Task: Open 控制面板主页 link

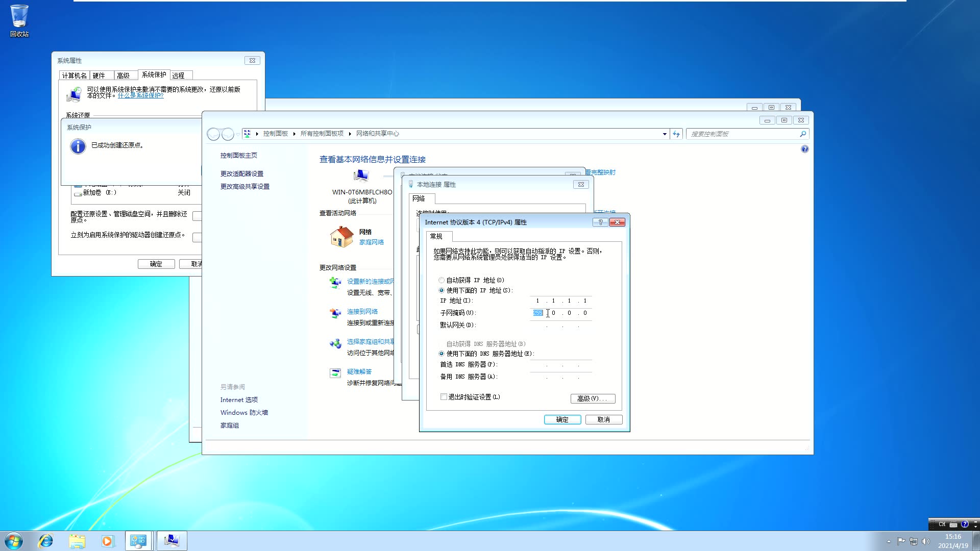Action: click(x=239, y=156)
